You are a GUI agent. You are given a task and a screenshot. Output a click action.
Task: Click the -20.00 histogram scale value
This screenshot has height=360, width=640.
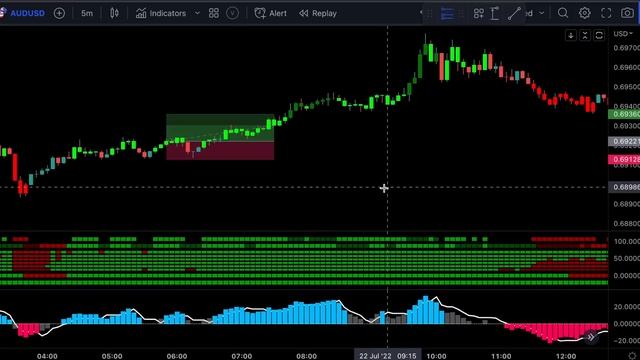627,340
